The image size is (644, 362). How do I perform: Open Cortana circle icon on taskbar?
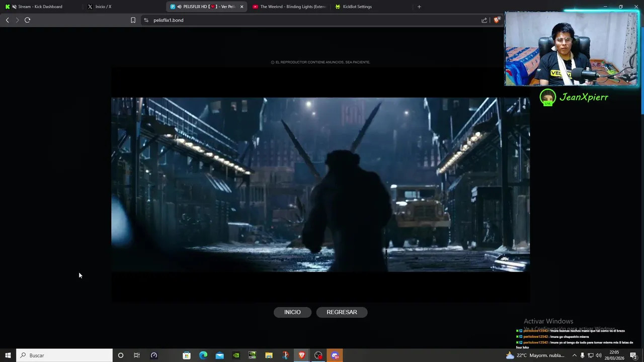click(x=120, y=355)
